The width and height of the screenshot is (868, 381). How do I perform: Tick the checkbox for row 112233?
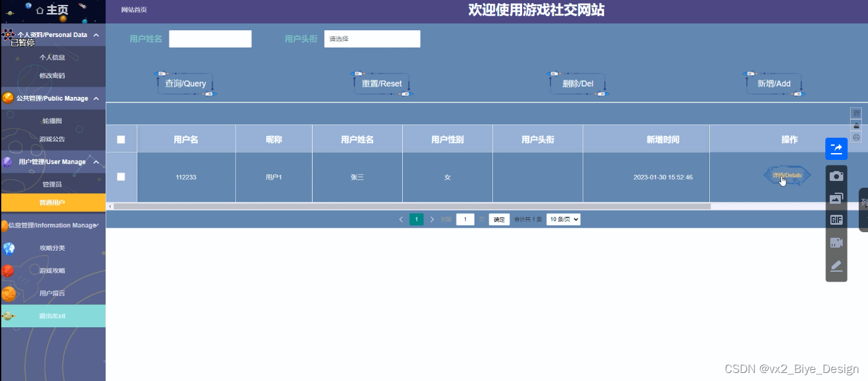(121, 177)
